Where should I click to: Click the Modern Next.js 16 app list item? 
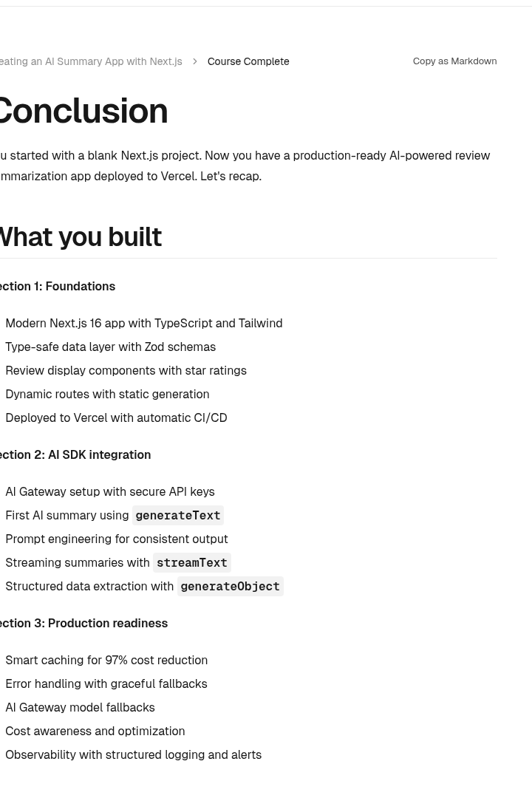pyautogui.click(x=144, y=323)
